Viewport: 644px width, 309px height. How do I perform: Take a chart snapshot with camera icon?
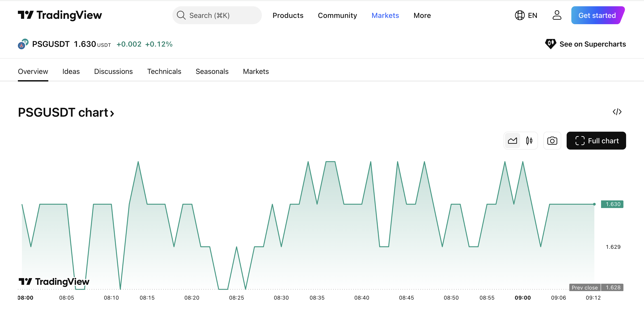(552, 141)
